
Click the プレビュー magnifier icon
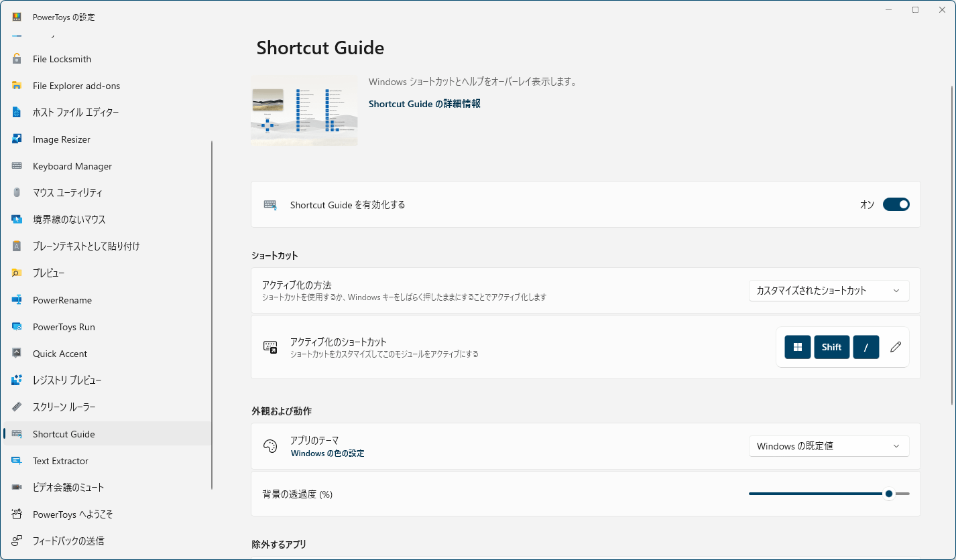(17, 273)
